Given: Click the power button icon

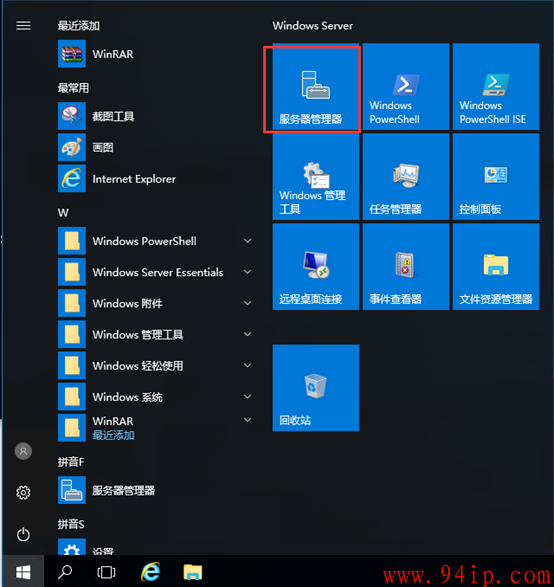Looking at the screenshot, I should pos(23,534).
